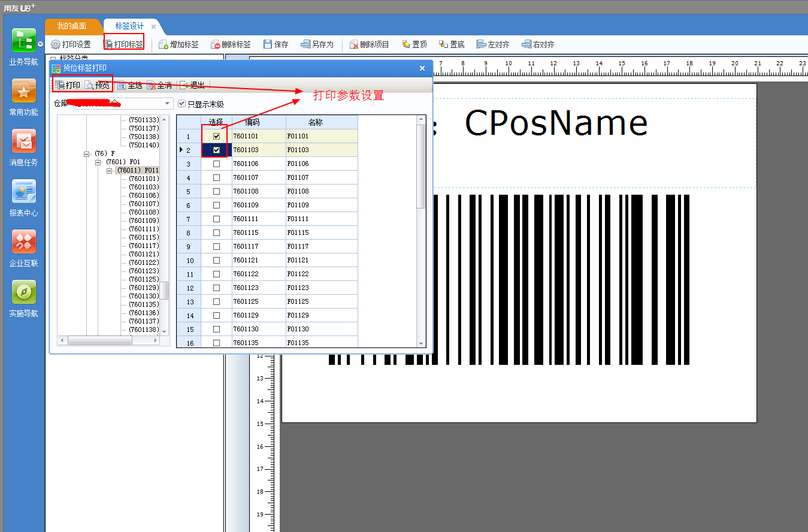
Task: Select tree item (7601101)
Action: tap(144, 179)
